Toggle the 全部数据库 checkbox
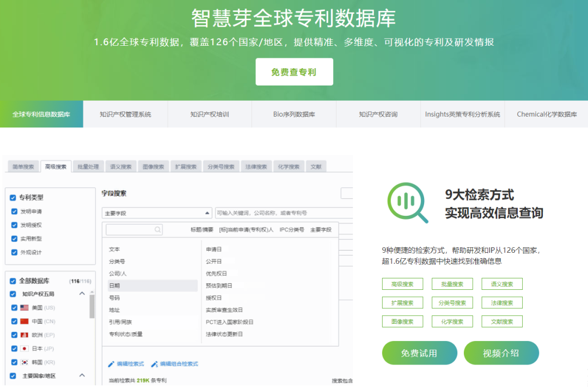Image resolution: width=588 pixels, height=389 pixels. pos(13,281)
